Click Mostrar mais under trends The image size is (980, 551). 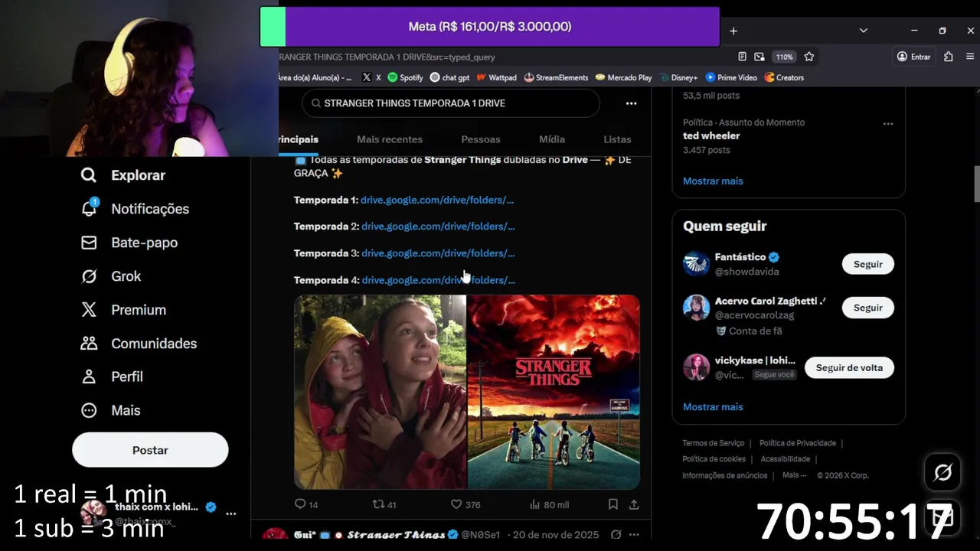coord(713,181)
